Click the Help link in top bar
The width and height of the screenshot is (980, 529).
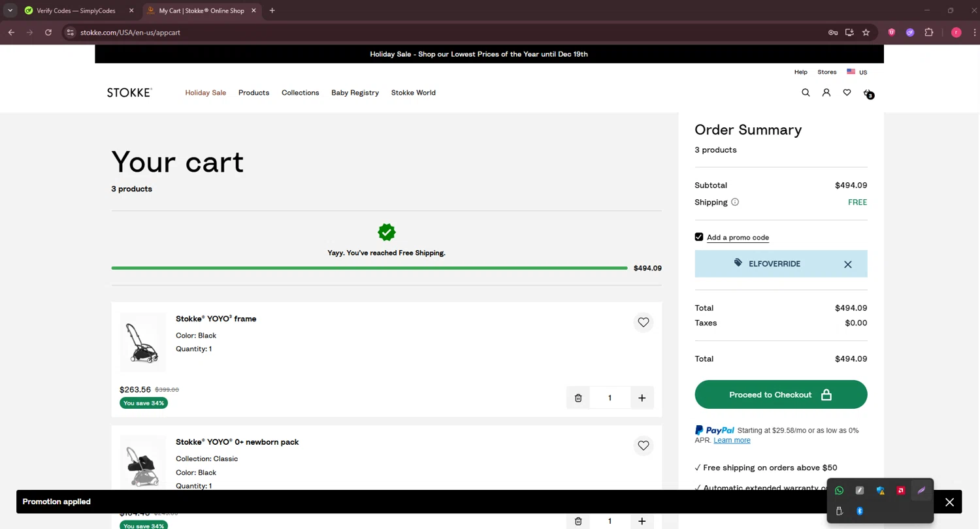(800, 72)
